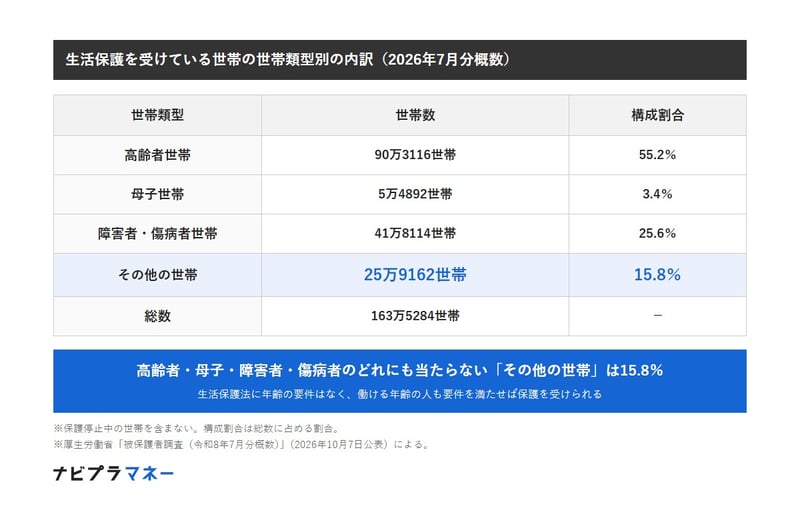800x506 pixels.
Task: Click the 構成割合 column header
Action: coord(658,115)
